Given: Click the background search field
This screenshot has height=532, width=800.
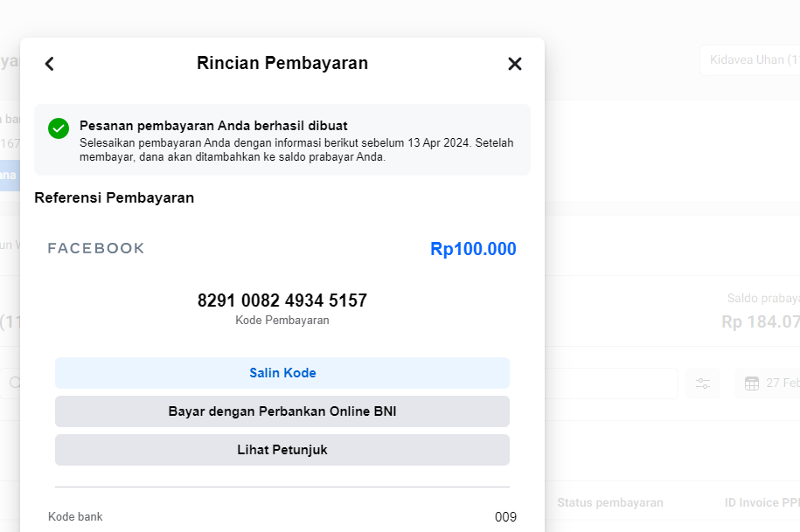Looking at the screenshot, I should coord(612,383).
